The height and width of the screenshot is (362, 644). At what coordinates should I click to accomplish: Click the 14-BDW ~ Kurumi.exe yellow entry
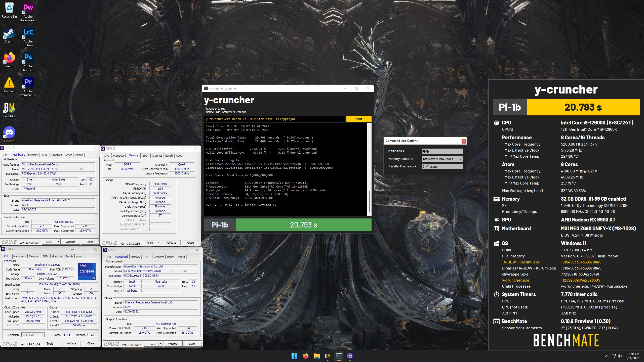521,262
